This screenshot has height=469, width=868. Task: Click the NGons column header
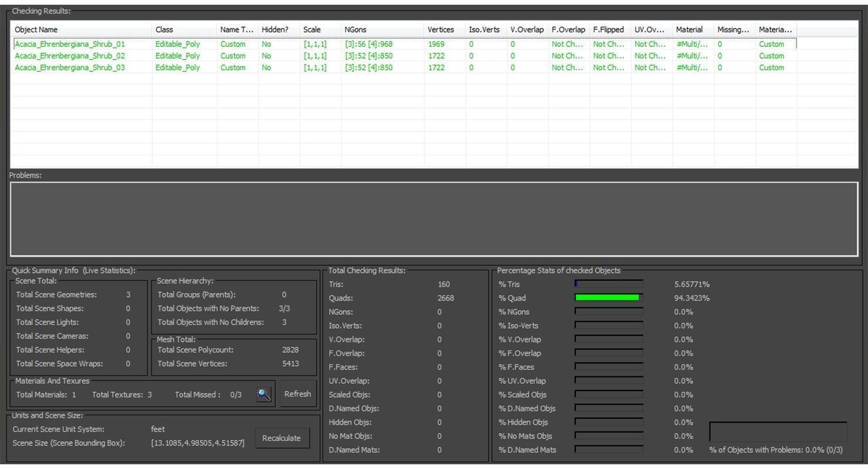(x=382, y=29)
